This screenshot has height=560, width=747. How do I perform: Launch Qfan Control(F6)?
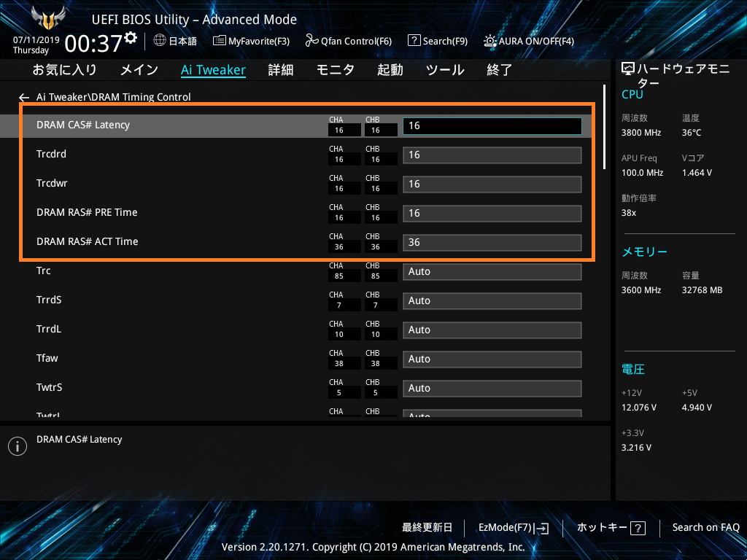(356, 41)
